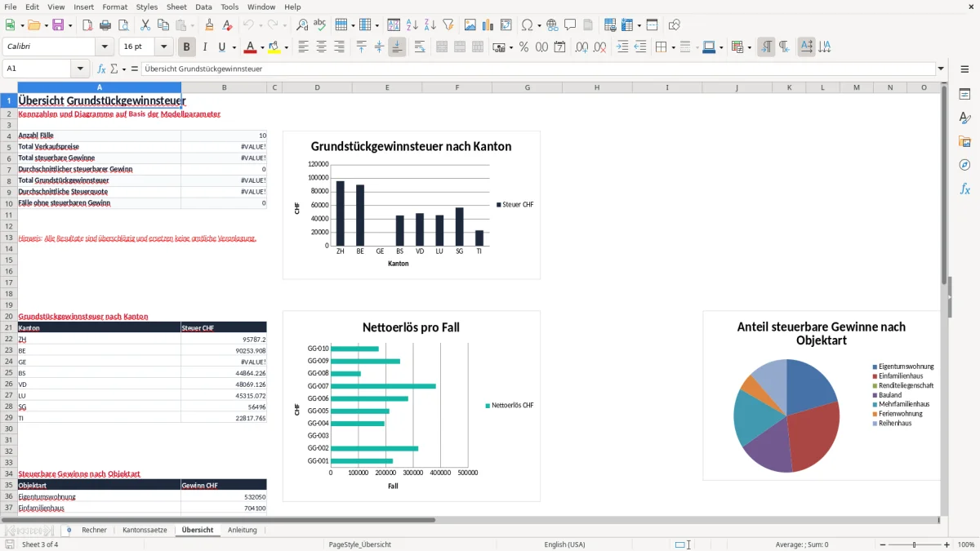
Task: Toggle Center Horizontally alignment
Action: tap(321, 47)
